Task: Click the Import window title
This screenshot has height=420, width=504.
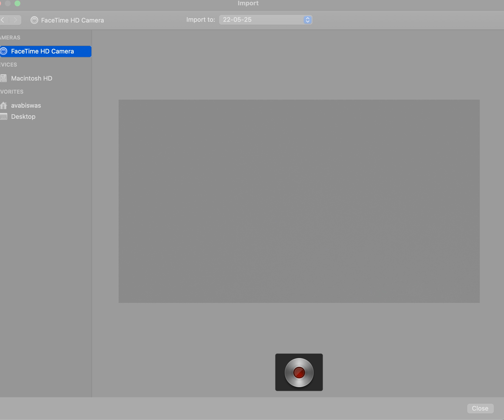Action: pos(248,3)
